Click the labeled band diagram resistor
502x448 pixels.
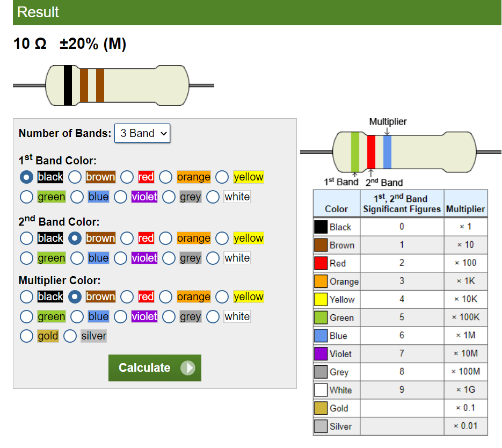(x=401, y=152)
